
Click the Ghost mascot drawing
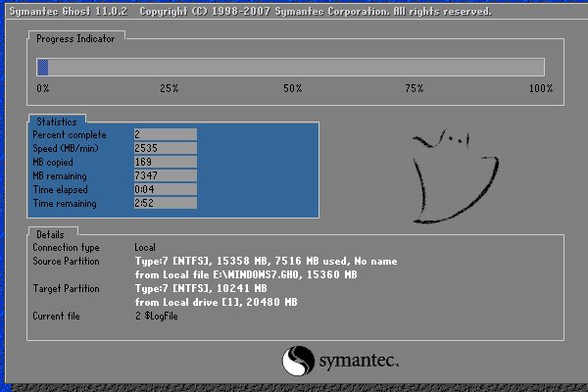pos(456,174)
